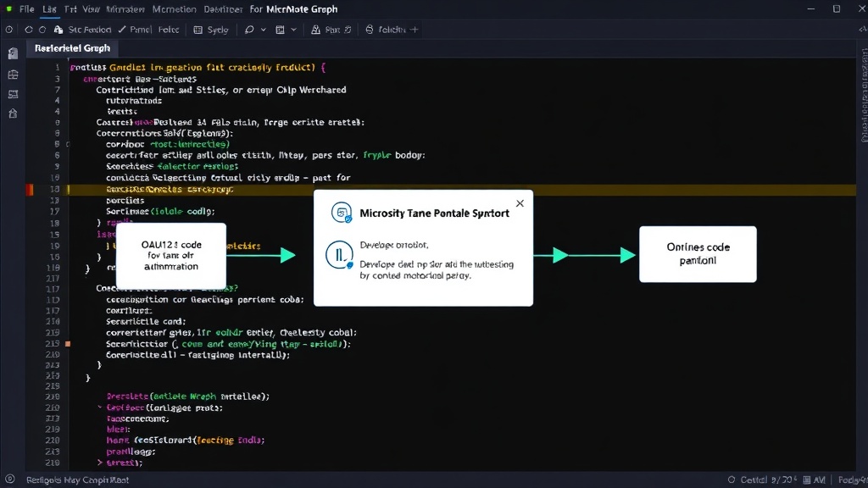Click the Fody status bar item
This screenshot has height=488, width=868.
853,480
